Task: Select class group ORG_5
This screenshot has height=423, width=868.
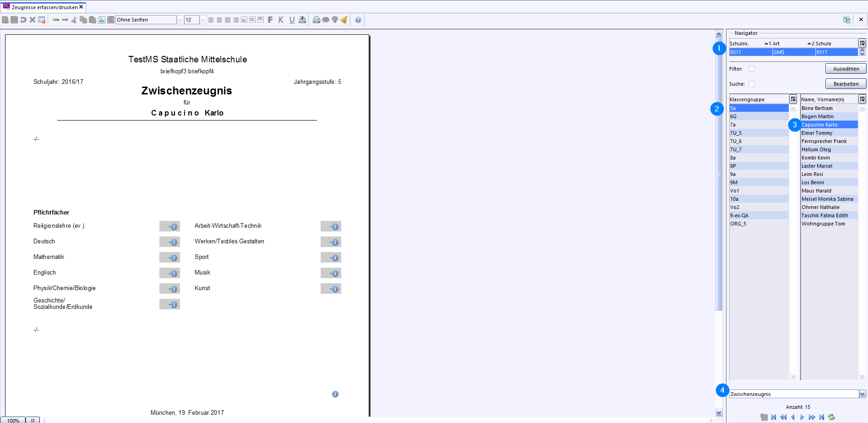Action: pos(759,224)
